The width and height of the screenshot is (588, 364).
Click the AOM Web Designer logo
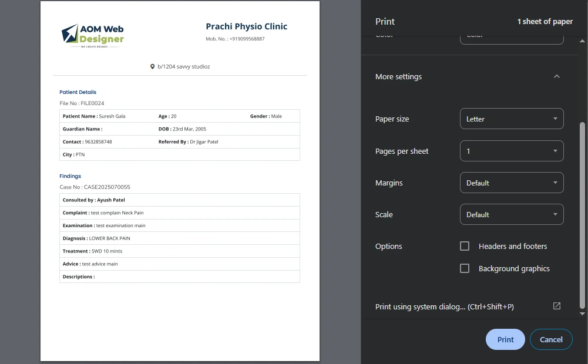point(93,35)
